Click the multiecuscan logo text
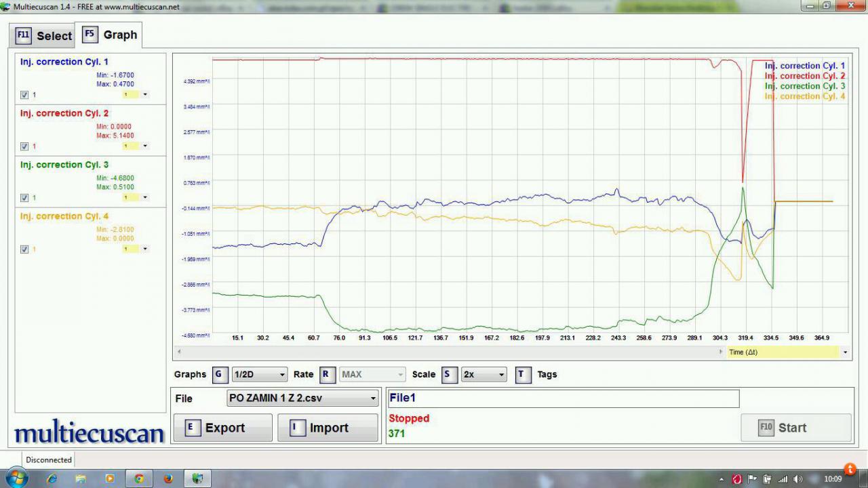 [89, 433]
